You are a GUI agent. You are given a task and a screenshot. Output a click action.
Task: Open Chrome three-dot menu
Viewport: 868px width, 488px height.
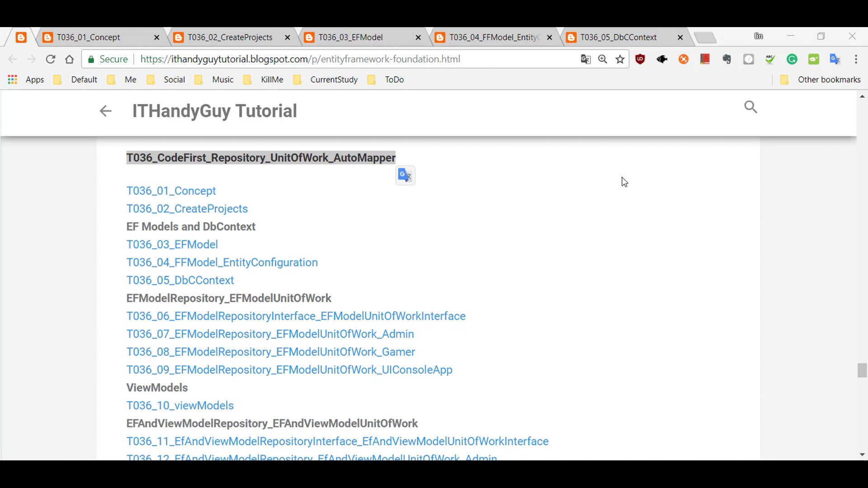click(x=856, y=59)
